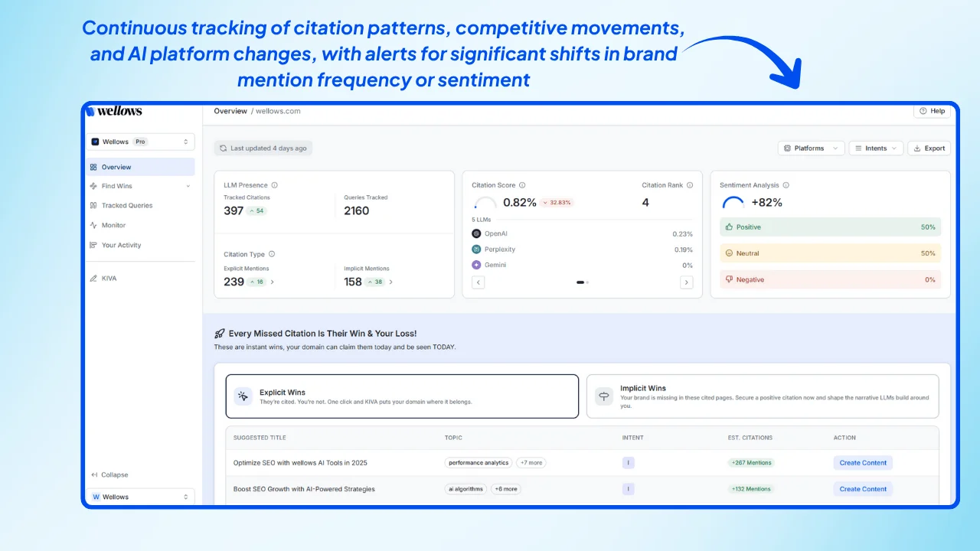Click the Overview breadcrumb link
This screenshot has width=980, height=551.
(x=230, y=111)
